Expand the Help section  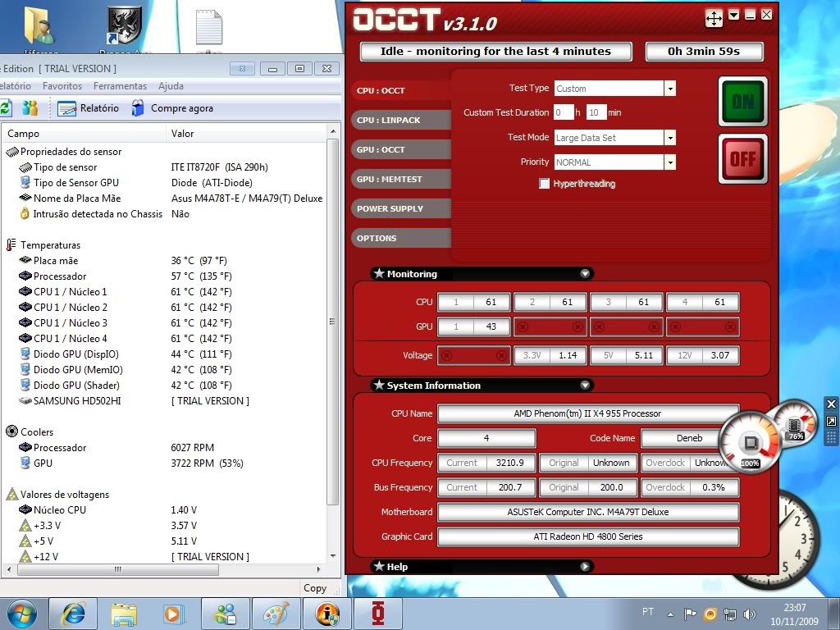(x=585, y=566)
